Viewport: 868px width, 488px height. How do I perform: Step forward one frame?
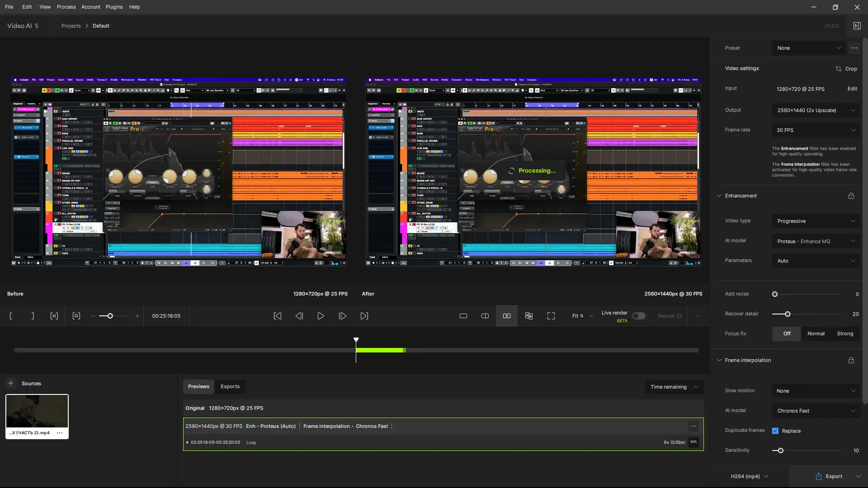(x=343, y=316)
